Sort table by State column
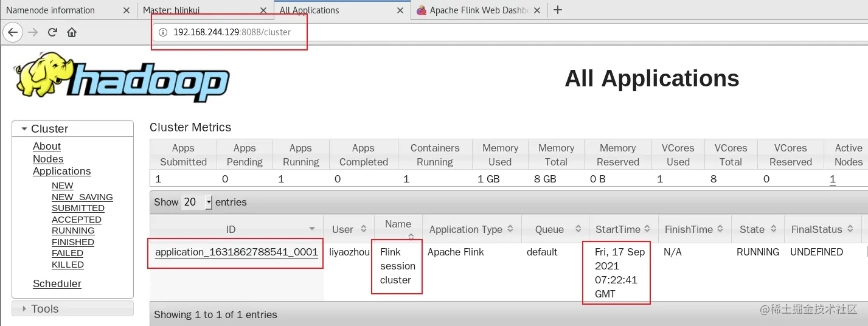Screen dimensions: 868x326 click(758, 229)
